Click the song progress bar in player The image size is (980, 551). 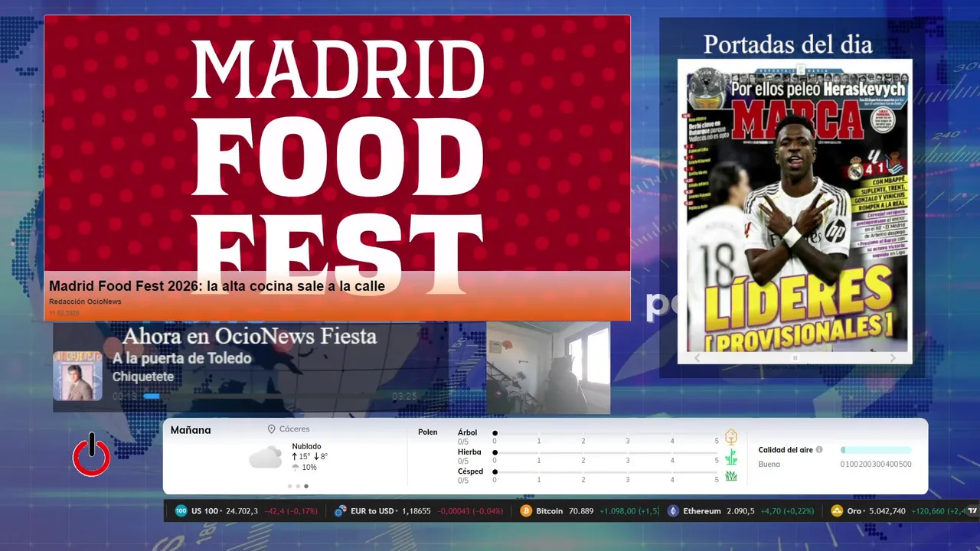[265, 396]
